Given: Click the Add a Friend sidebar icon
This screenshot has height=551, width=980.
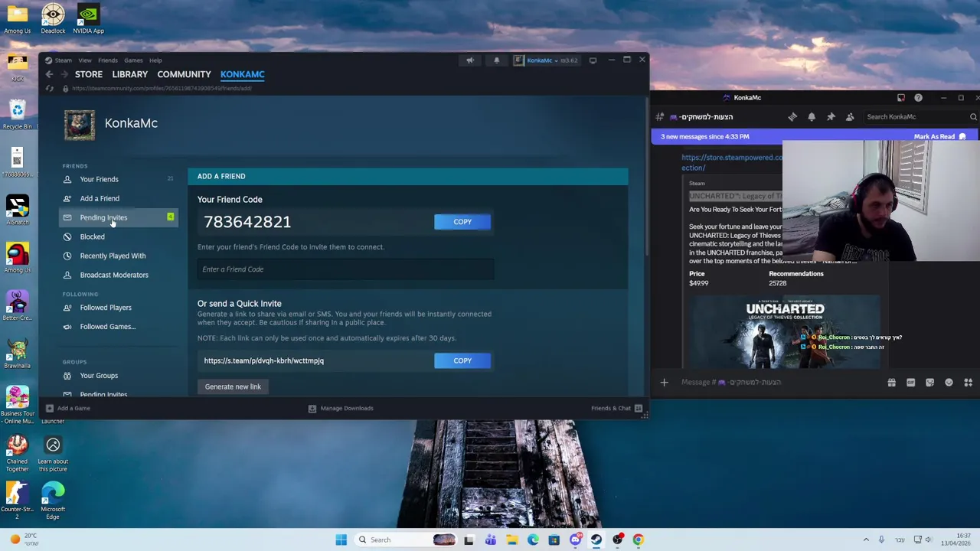Looking at the screenshot, I should (67, 198).
